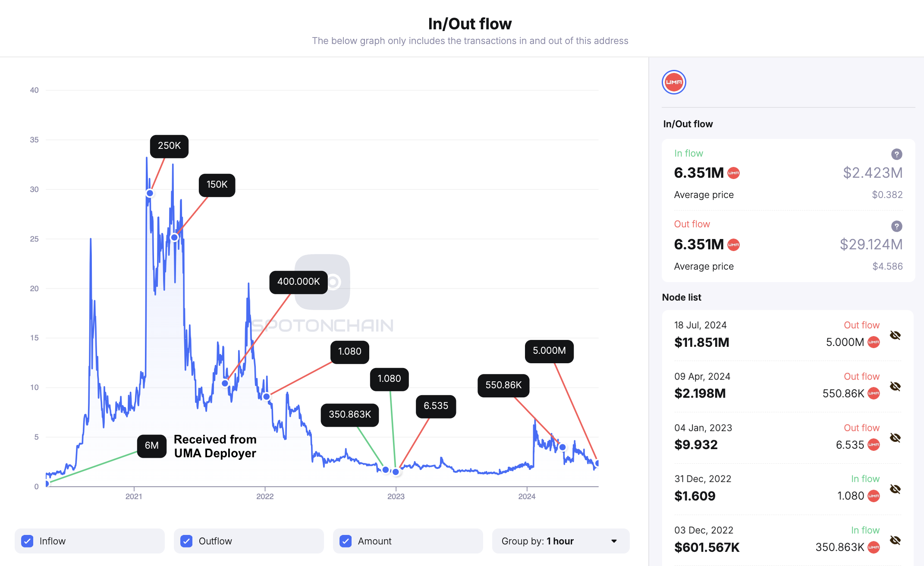Select the 6M inflow marker label
Screen dimensions: 924x566
click(x=151, y=446)
